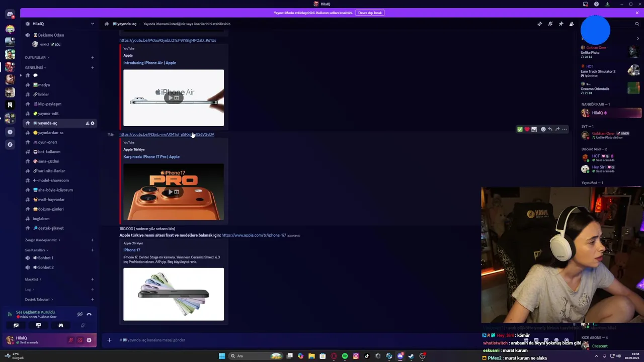The image size is (644, 362).
Task: Click the Add a Server plus icon
Action: (x=10, y=132)
